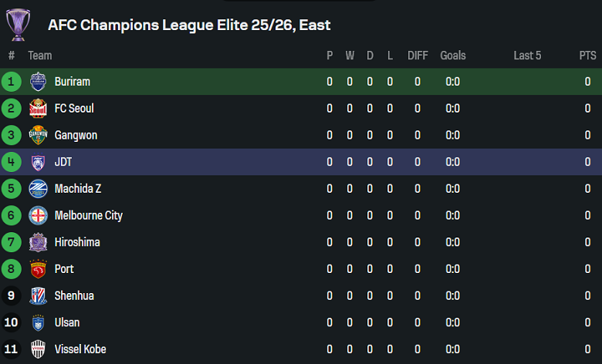Click the Last 5 column header

click(x=527, y=56)
